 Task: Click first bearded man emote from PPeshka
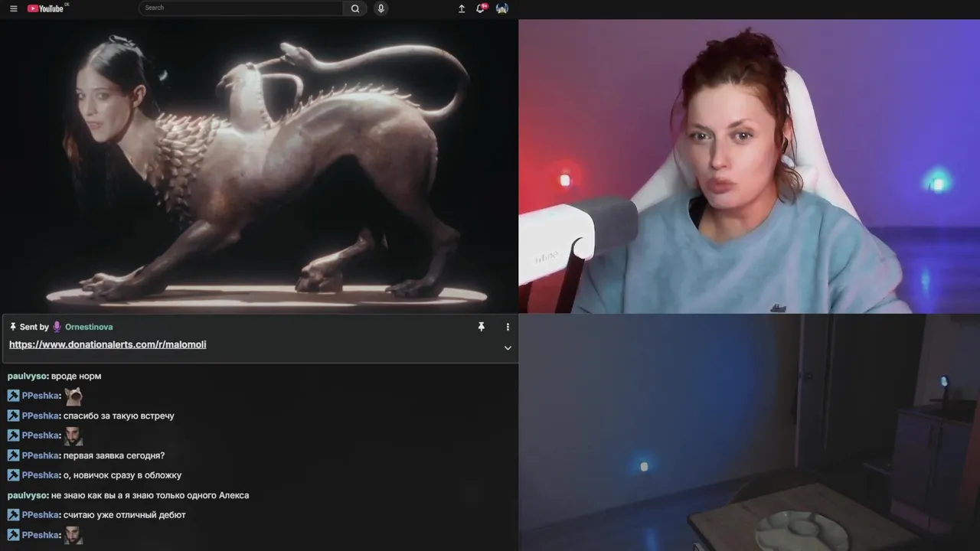click(x=73, y=435)
